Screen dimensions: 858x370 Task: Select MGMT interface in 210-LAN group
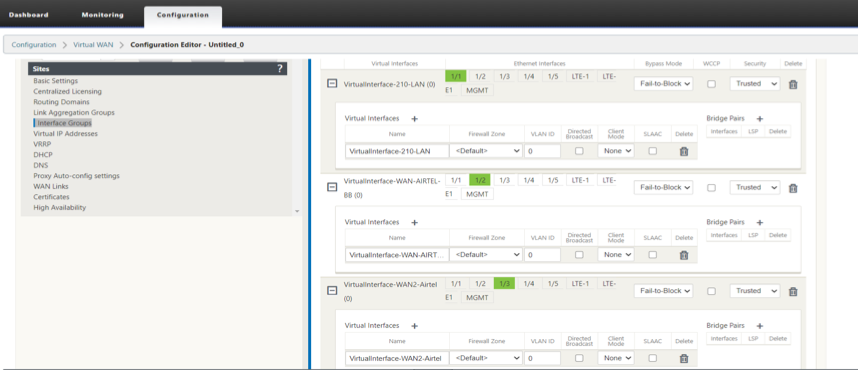(477, 90)
